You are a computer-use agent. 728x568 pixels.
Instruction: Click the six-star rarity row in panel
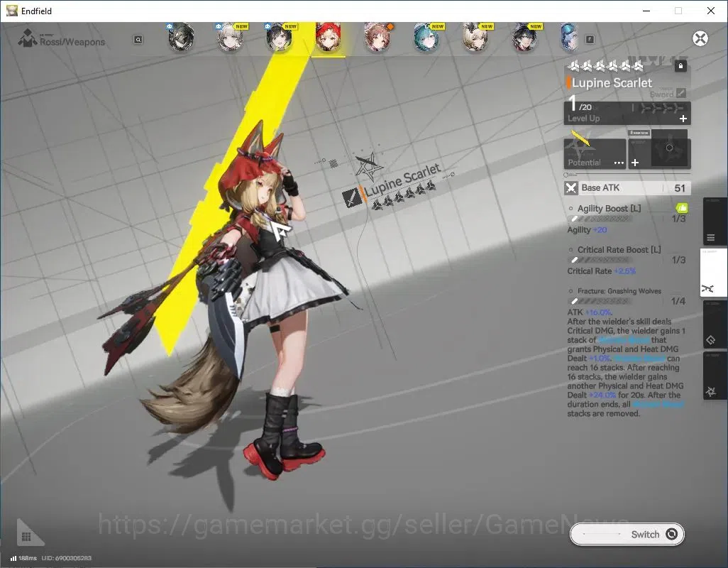[x=606, y=67]
